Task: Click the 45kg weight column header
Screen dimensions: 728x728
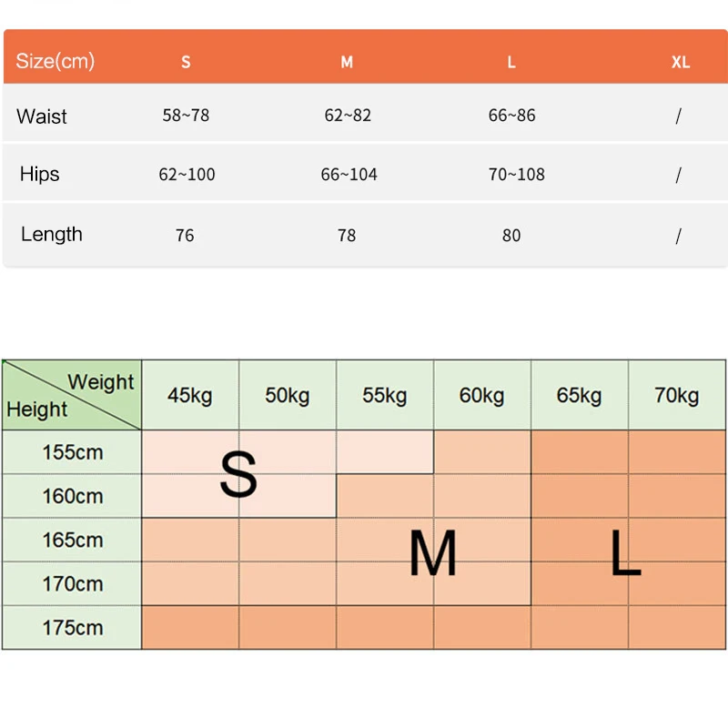Action: point(190,396)
